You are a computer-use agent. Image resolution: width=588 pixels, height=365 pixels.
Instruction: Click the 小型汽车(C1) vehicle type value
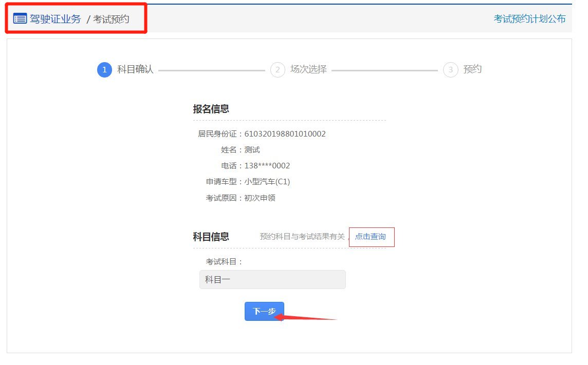click(x=267, y=182)
